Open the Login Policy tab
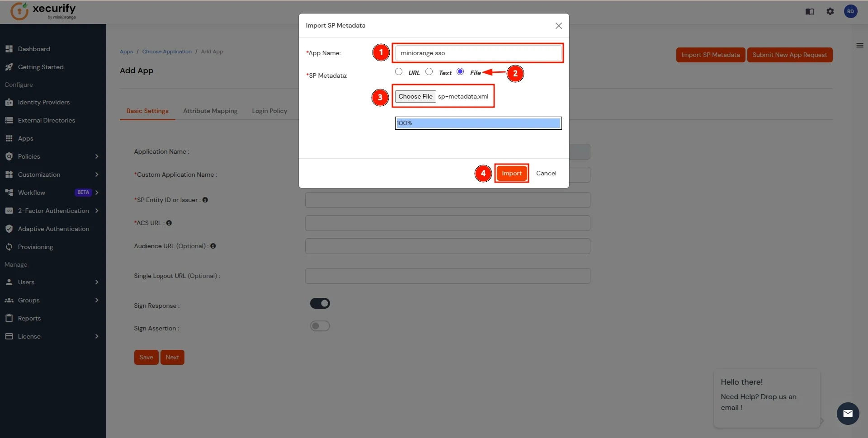This screenshot has height=438, width=868. 269,111
